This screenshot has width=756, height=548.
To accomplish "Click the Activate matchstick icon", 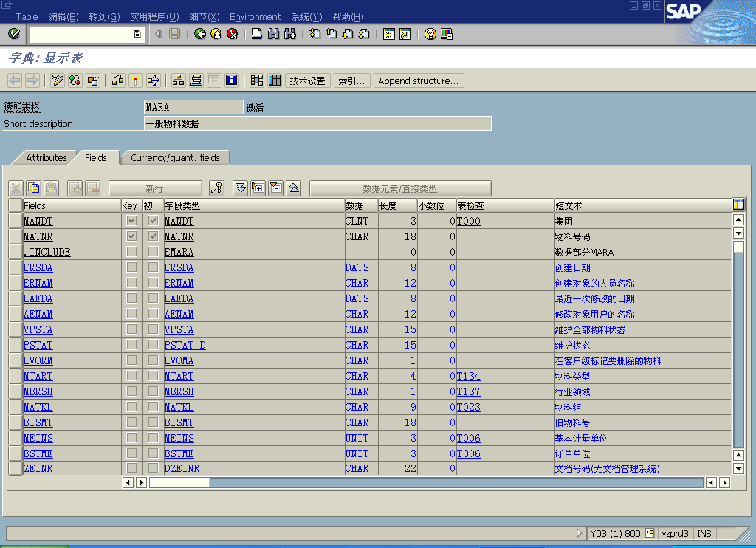I will (136, 80).
